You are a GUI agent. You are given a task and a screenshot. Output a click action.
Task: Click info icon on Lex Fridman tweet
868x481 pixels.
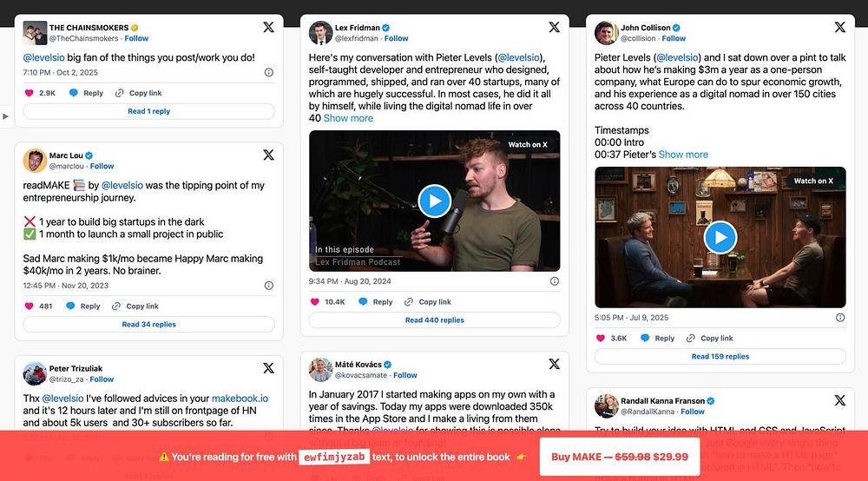(x=554, y=281)
